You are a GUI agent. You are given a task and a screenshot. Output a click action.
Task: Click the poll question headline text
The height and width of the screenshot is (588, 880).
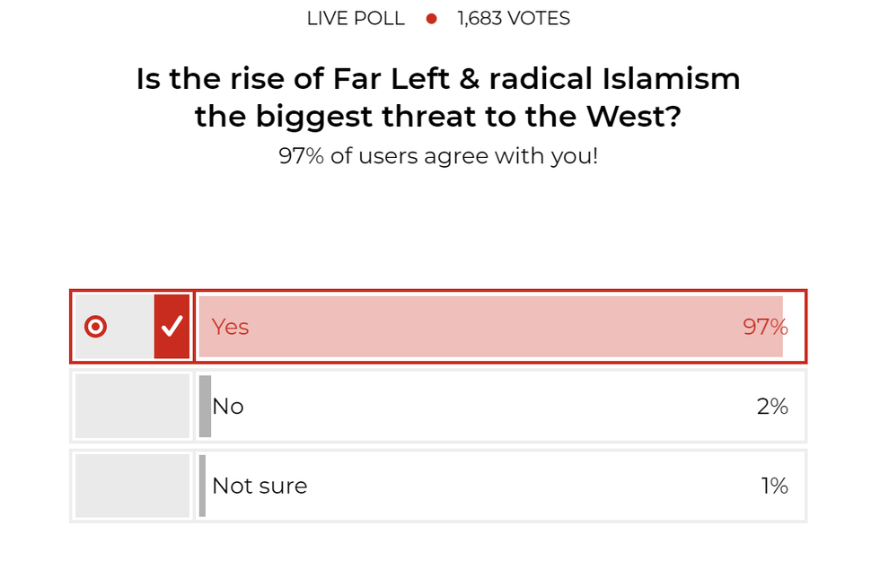[439, 97]
